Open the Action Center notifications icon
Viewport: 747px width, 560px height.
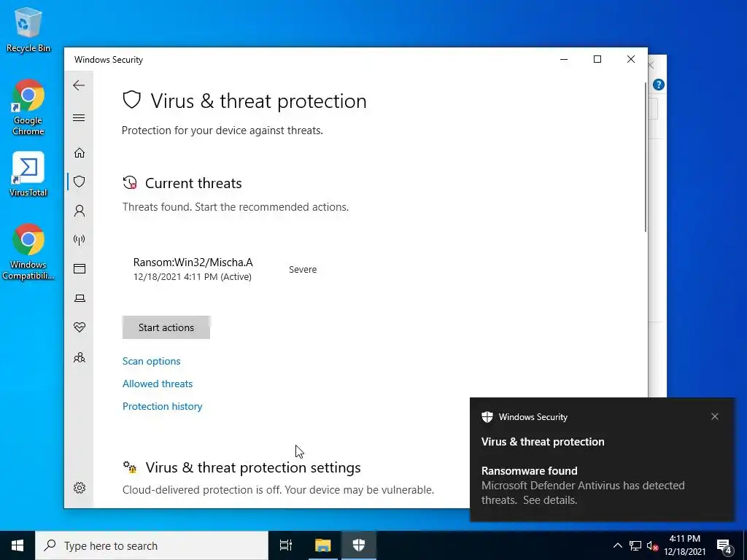coord(724,545)
